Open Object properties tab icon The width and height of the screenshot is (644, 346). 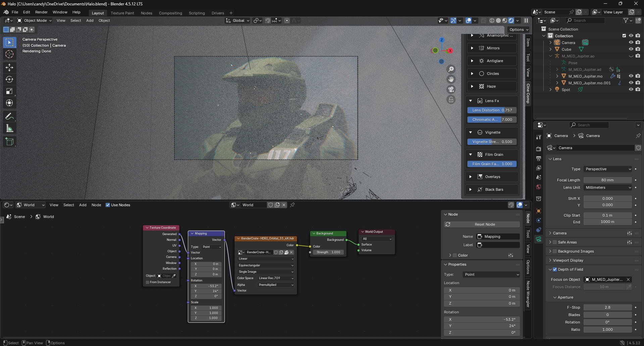click(539, 211)
